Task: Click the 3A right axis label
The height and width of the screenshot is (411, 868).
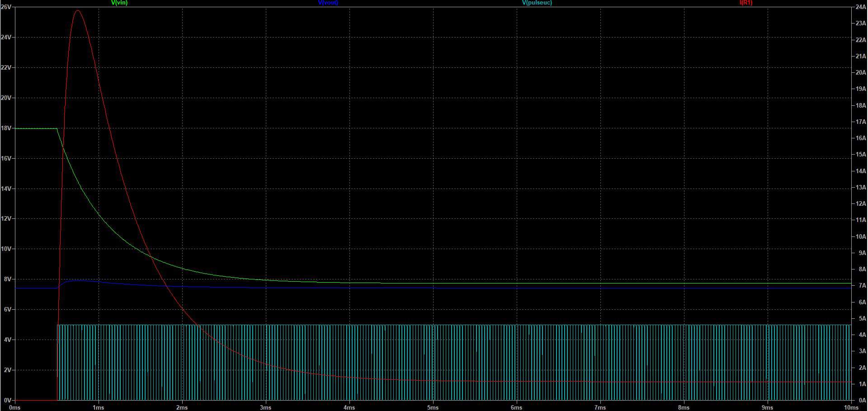Action: point(862,351)
